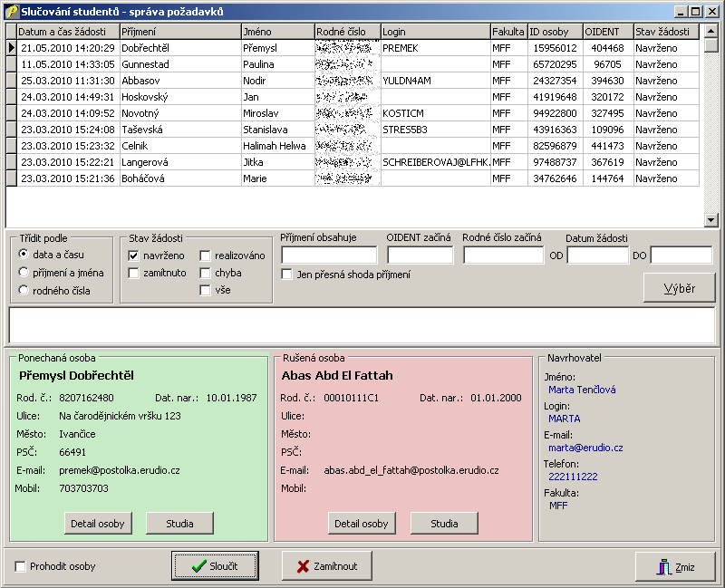
Task: Click the application icon in title bar
Action: (11, 12)
